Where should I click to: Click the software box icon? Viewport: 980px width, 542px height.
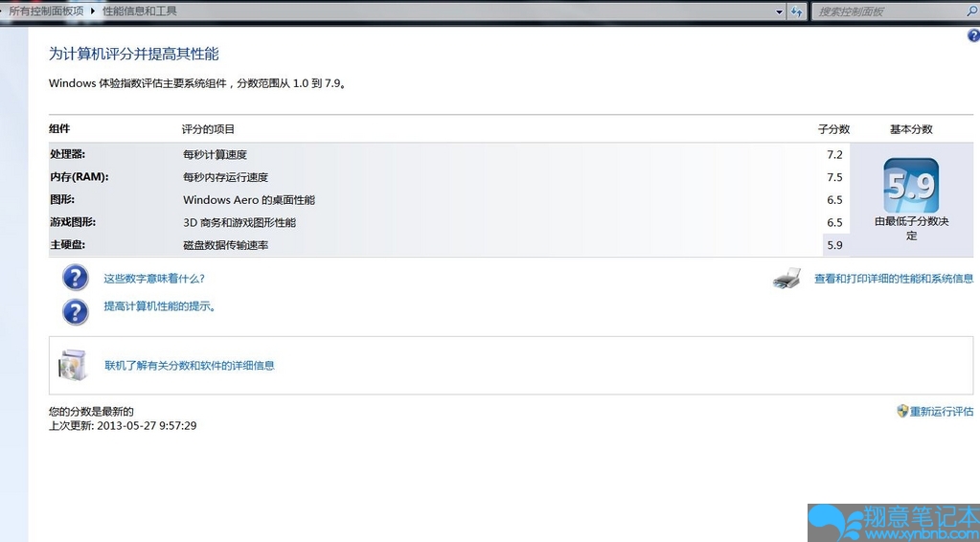pyautogui.click(x=75, y=365)
